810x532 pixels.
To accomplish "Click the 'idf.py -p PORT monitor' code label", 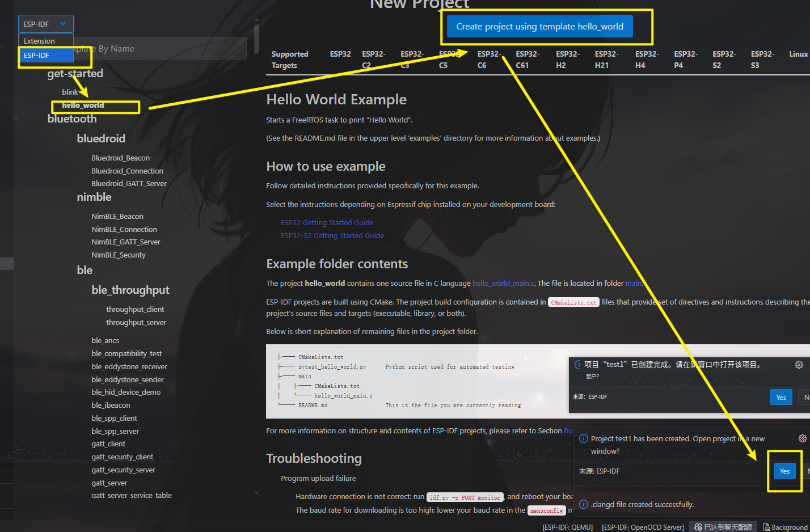I will pos(465,497).
